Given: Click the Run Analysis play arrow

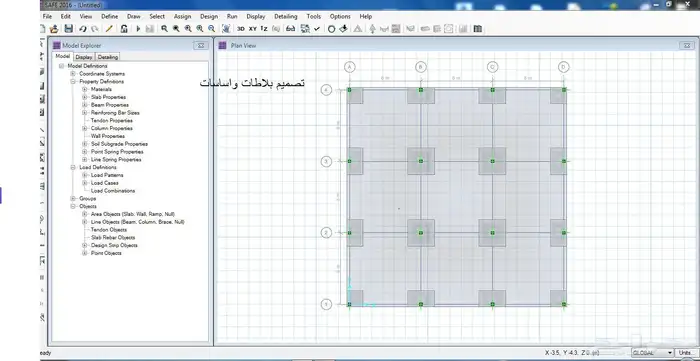Looking at the screenshot, I should tap(138, 29).
